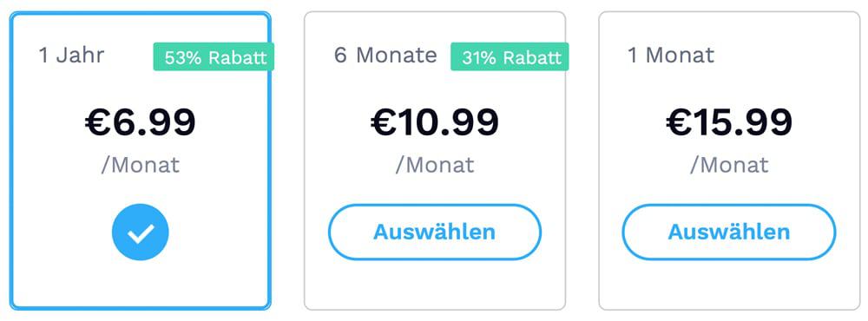Choose the 1 Monat plan via Auswählen
The width and height of the screenshot is (868, 321).
pos(728,232)
